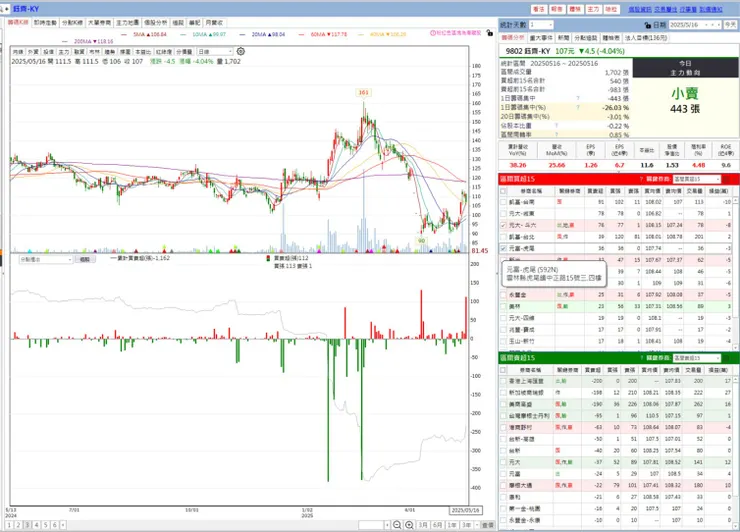The width and height of the screenshot is (740, 532).
Task: Open 關鍵券商 dropdown in the green sell header
Action: coord(697,358)
